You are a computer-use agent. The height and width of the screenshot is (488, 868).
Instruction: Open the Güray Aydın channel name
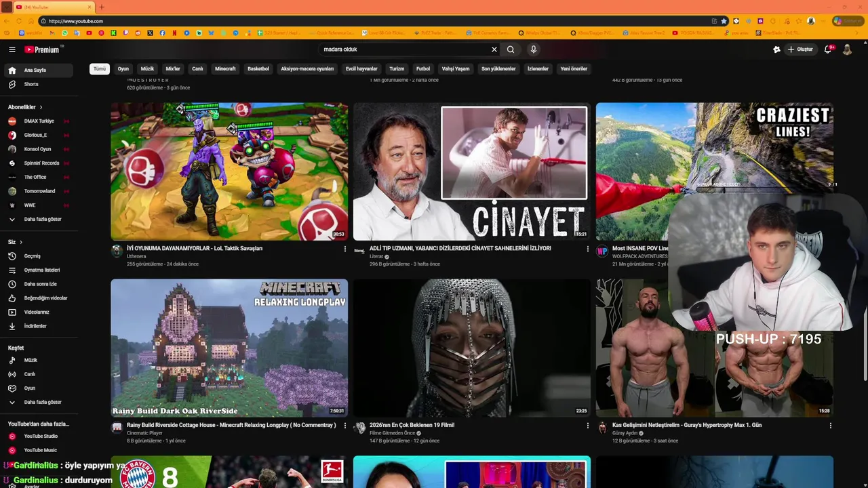point(625,433)
